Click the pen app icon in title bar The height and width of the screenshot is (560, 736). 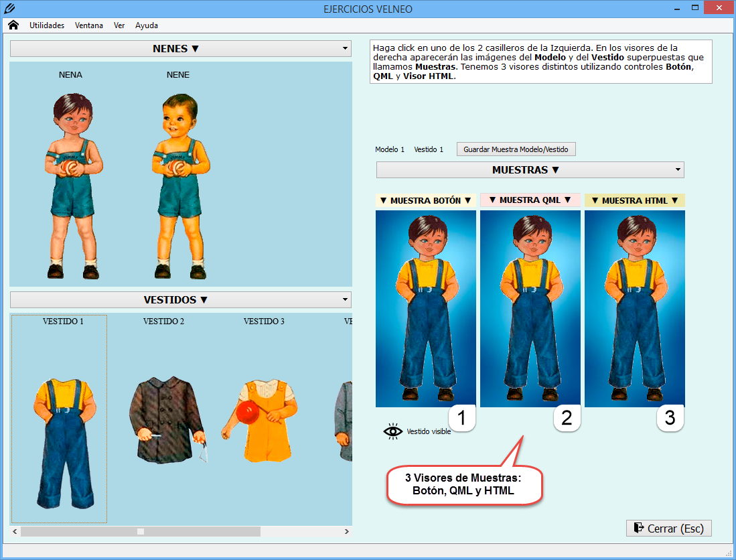pyautogui.click(x=9, y=9)
